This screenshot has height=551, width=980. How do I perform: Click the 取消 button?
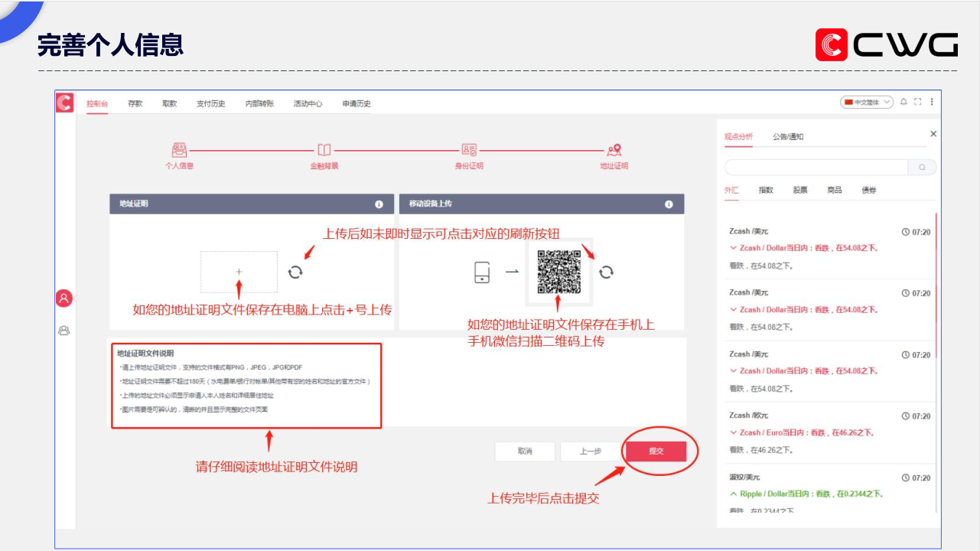(x=525, y=452)
